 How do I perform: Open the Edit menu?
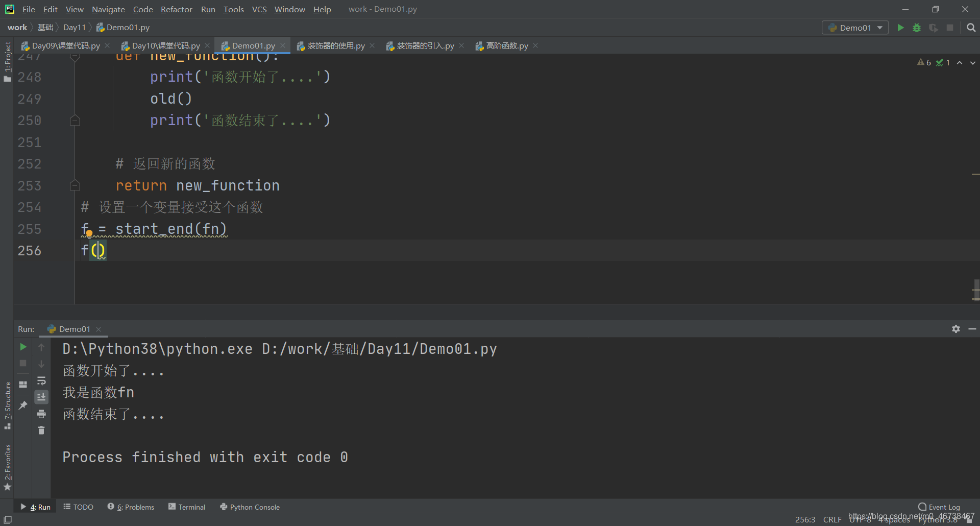click(50, 9)
